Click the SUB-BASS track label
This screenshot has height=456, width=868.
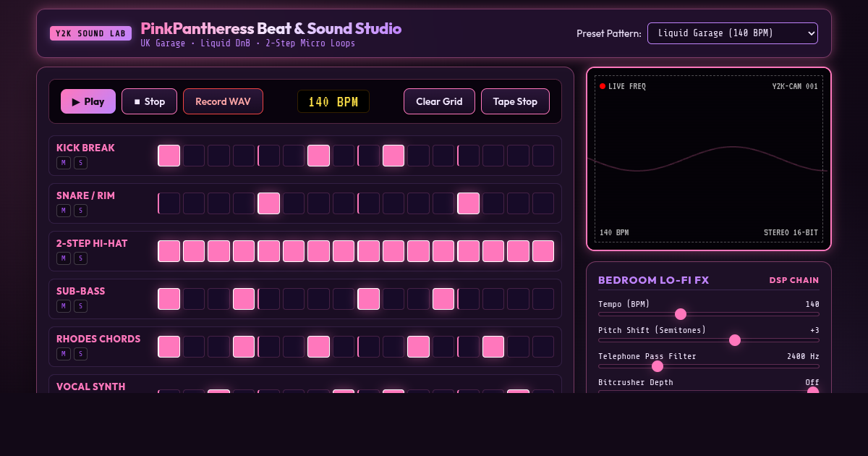click(x=80, y=291)
